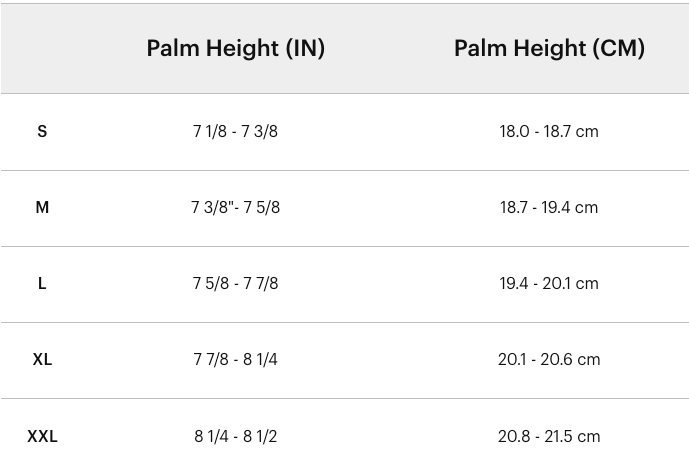
Task: Click the 8 1/4 - 8 1/2 inch value
Action: [x=235, y=436]
